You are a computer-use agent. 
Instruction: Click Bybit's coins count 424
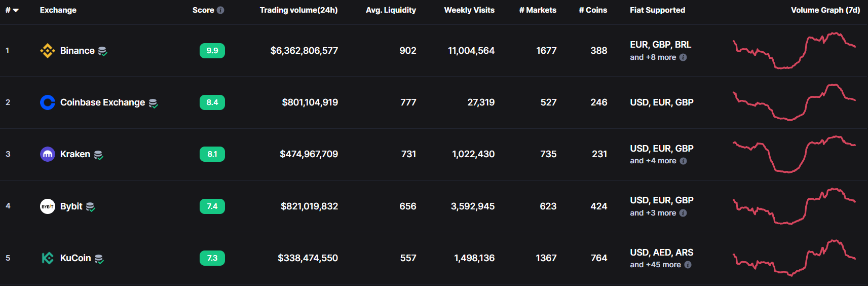599,206
